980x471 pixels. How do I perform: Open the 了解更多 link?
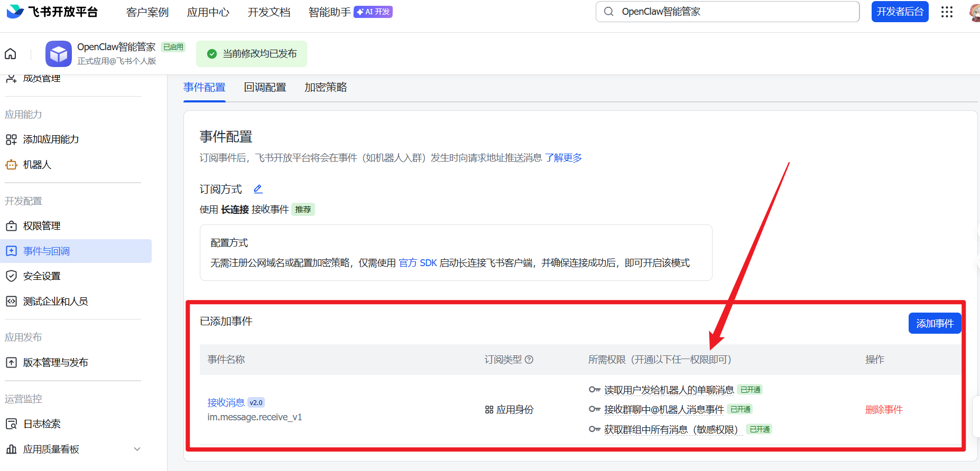(x=563, y=158)
